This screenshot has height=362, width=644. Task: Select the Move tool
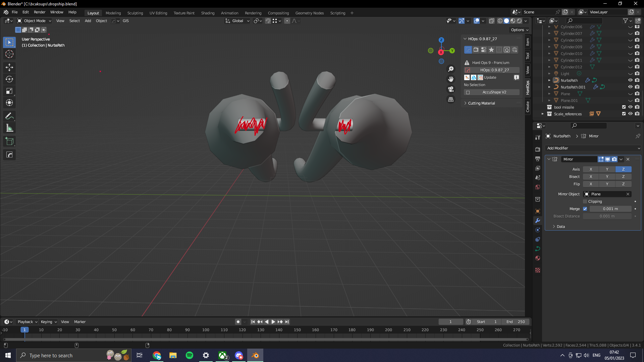click(x=9, y=67)
